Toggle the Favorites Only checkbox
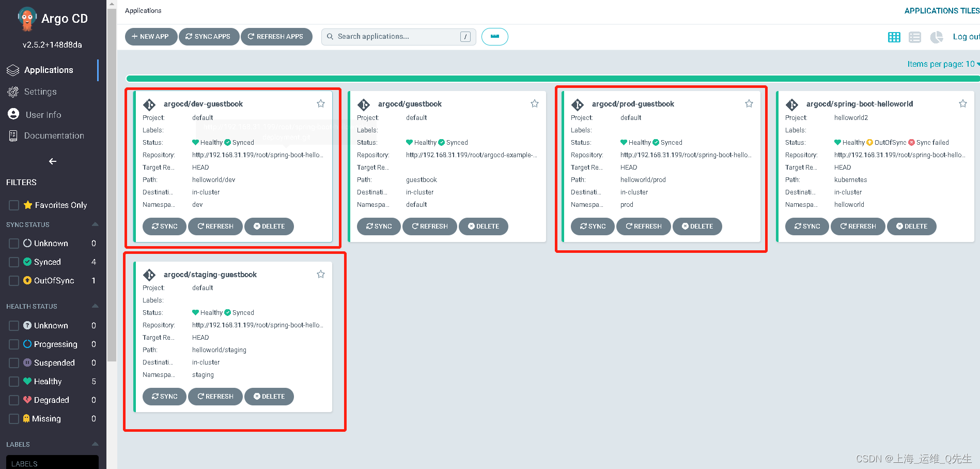 pyautogui.click(x=14, y=205)
